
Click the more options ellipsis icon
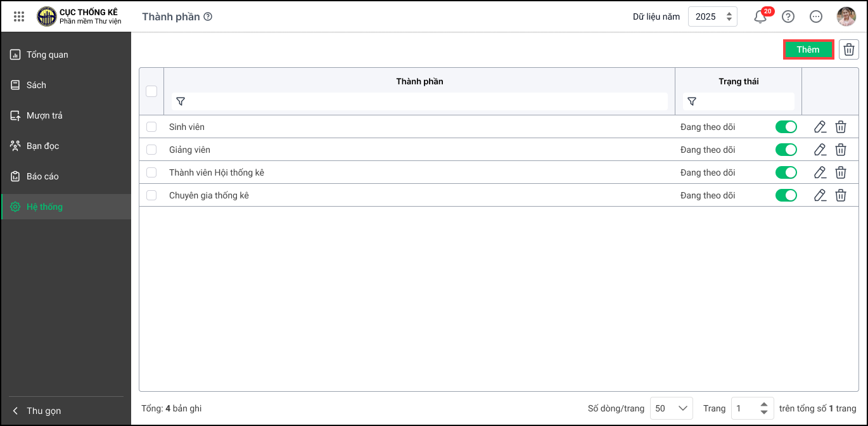pos(816,17)
